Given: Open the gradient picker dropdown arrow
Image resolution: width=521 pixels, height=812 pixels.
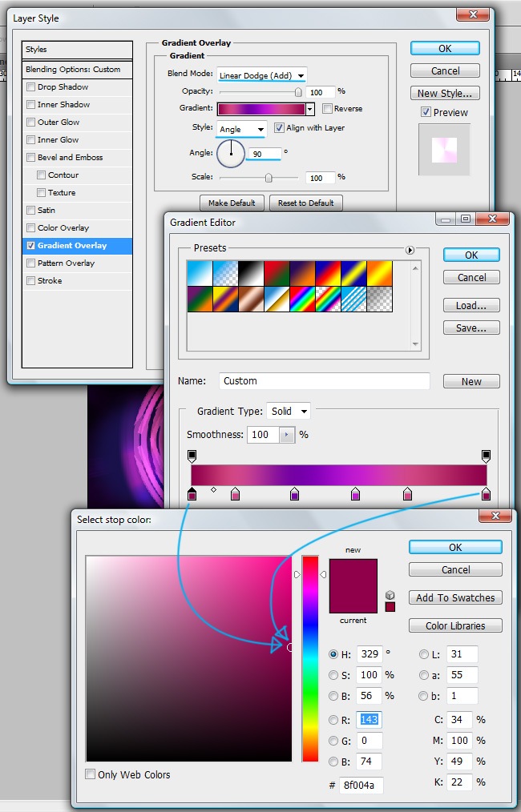Looking at the screenshot, I should [x=310, y=109].
